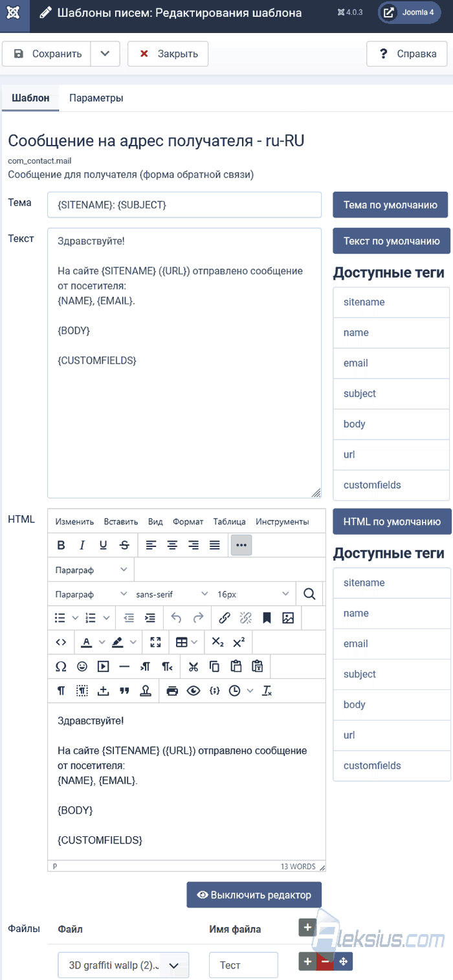Align text right in HTML editor
Viewport: 453px width, 980px height.
(193, 545)
